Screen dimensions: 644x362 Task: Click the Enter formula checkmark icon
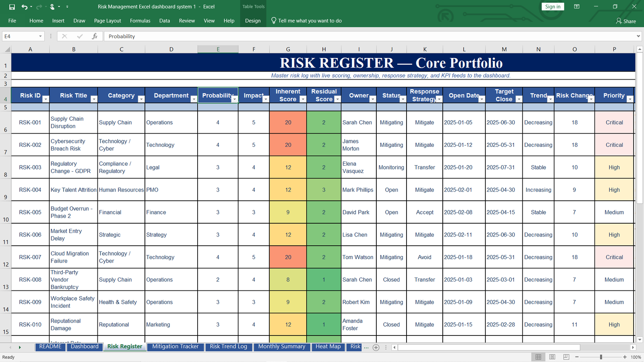coord(80,36)
